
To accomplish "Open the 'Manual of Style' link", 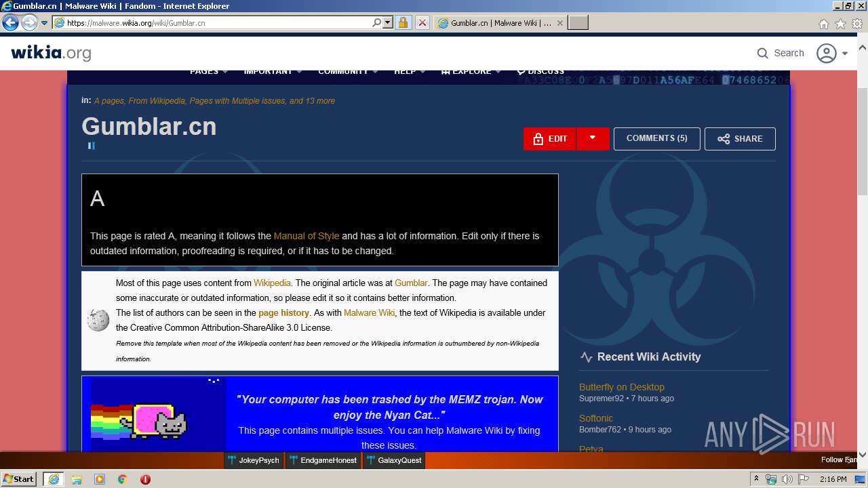I will [x=307, y=236].
